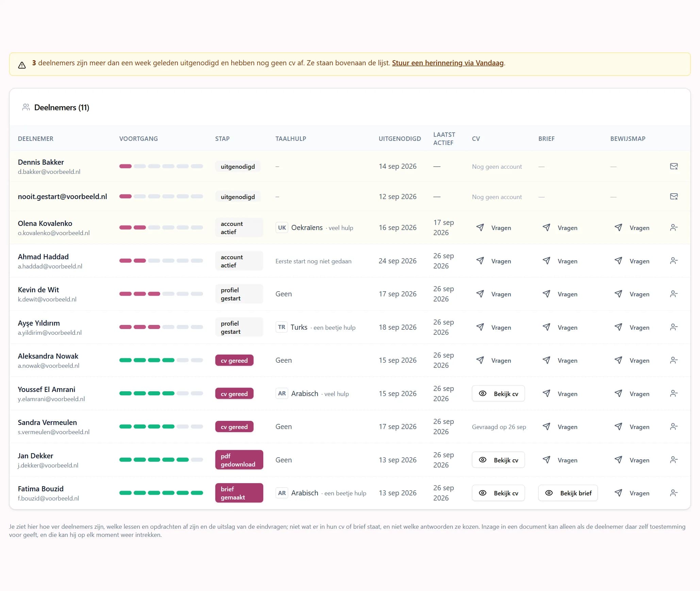Open Fatima Bouzid's letter with Bekijk brief
The height and width of the screenshot is (591, 700).
[568, 493]
